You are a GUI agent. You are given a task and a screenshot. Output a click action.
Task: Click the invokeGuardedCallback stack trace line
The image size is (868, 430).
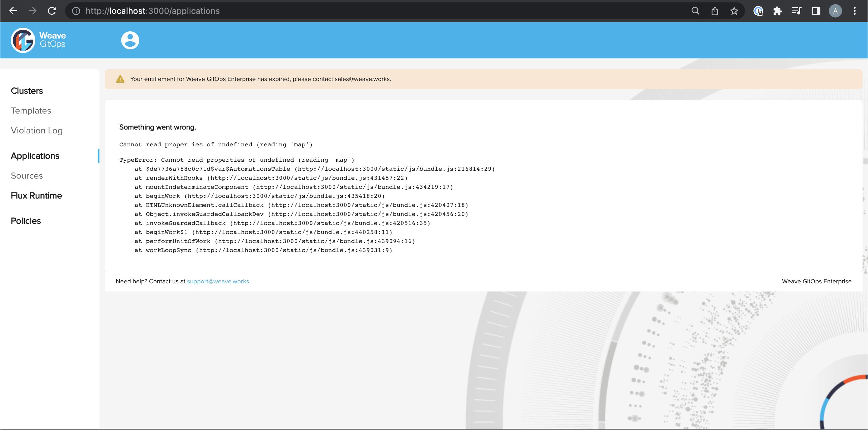click(282, 223)
